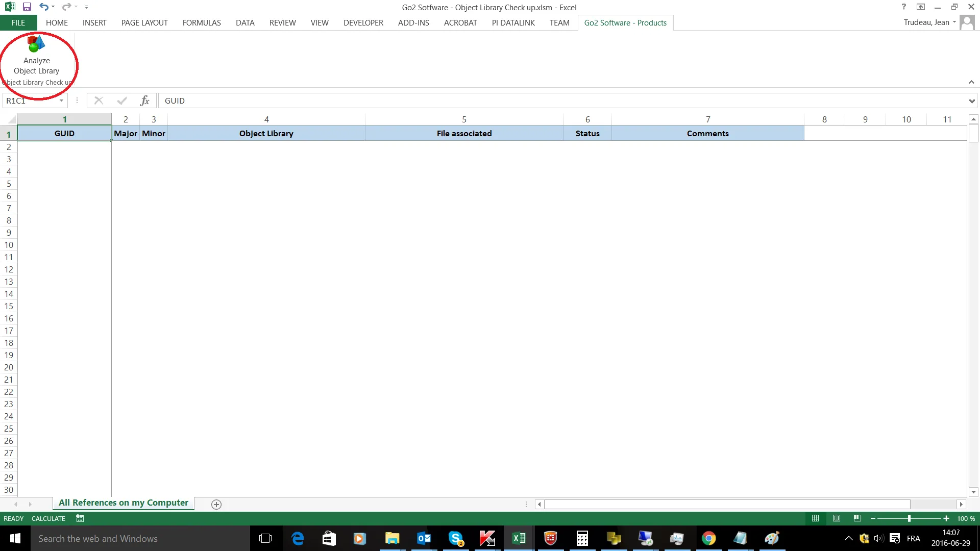Image resolution: width=980 pixels, height=551 pixels.
Task: Open the FORMULAS ribbon tab
Action: coord(202,23)
